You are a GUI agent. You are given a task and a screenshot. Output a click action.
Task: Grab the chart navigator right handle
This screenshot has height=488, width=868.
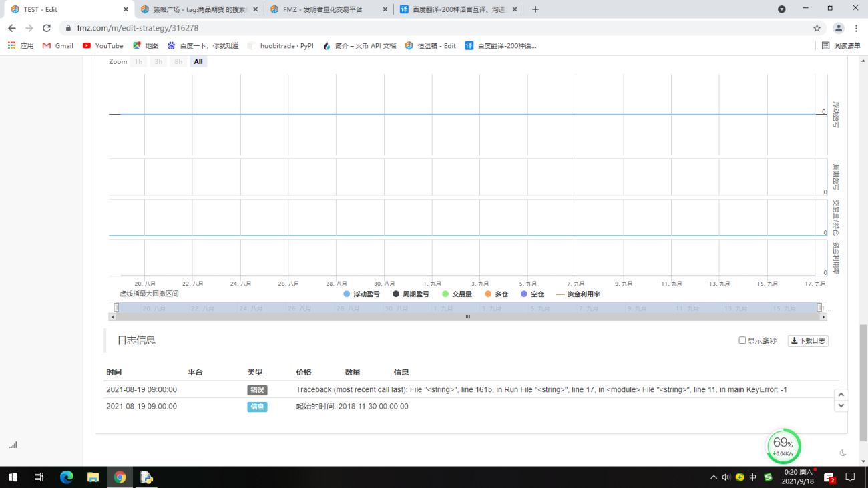[x=820, y=308]
